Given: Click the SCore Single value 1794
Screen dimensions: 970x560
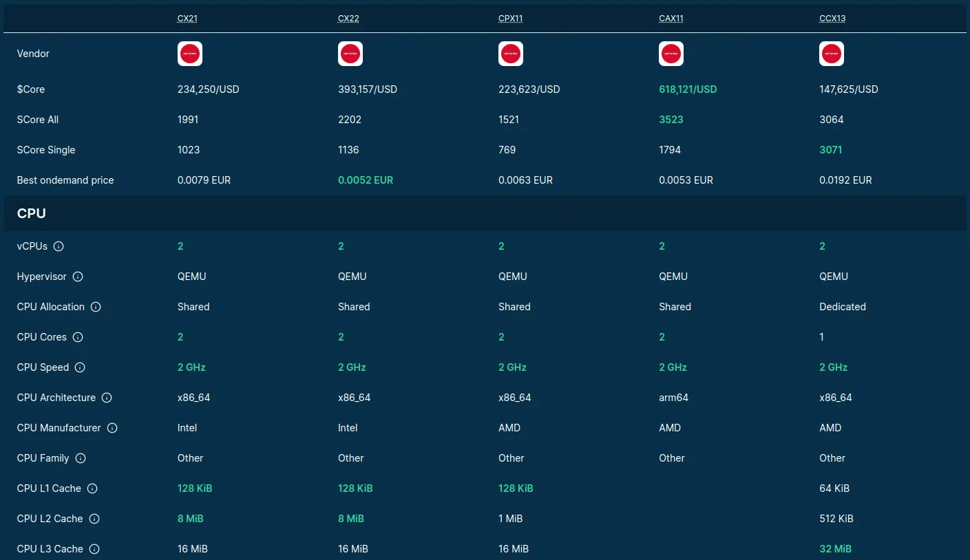Looking at the screenshot, I should coord(671,150).
